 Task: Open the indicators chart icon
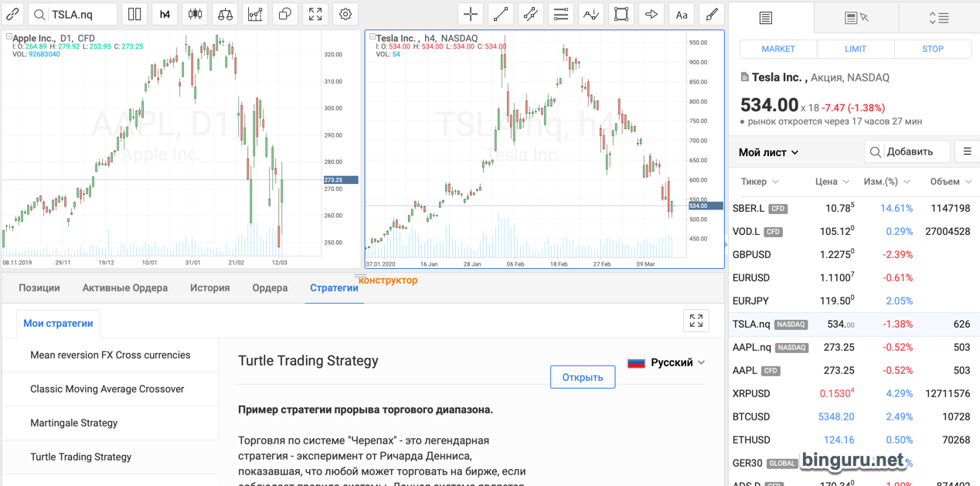pyautogui.click(x=255, y=14)
